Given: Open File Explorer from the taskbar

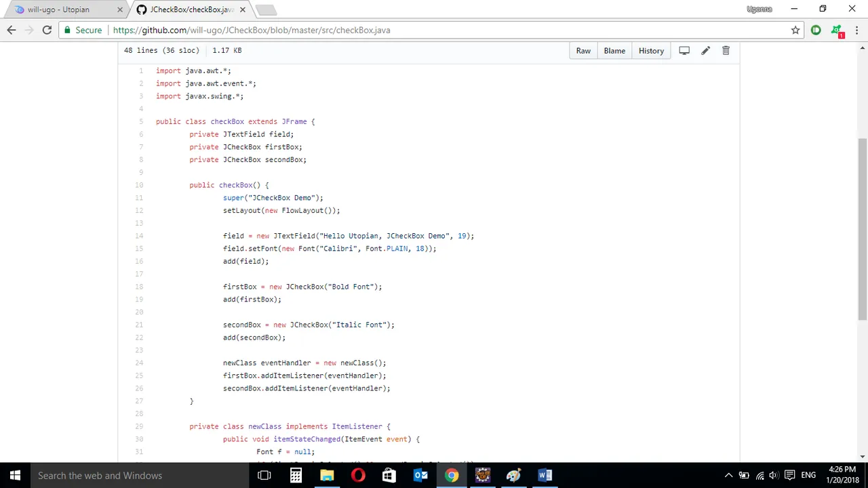Looking at the screenshot, I should [x=327, y=475].
